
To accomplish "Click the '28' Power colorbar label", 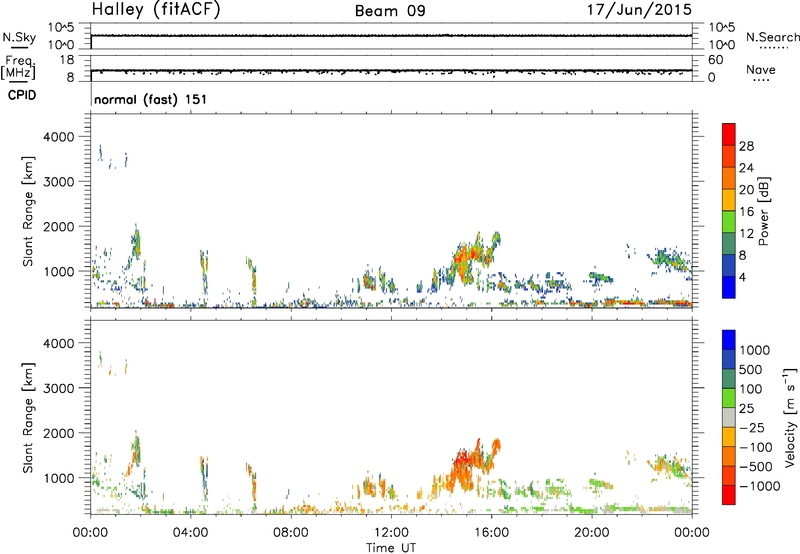I will pyautogui.click(x=746, y=146).
